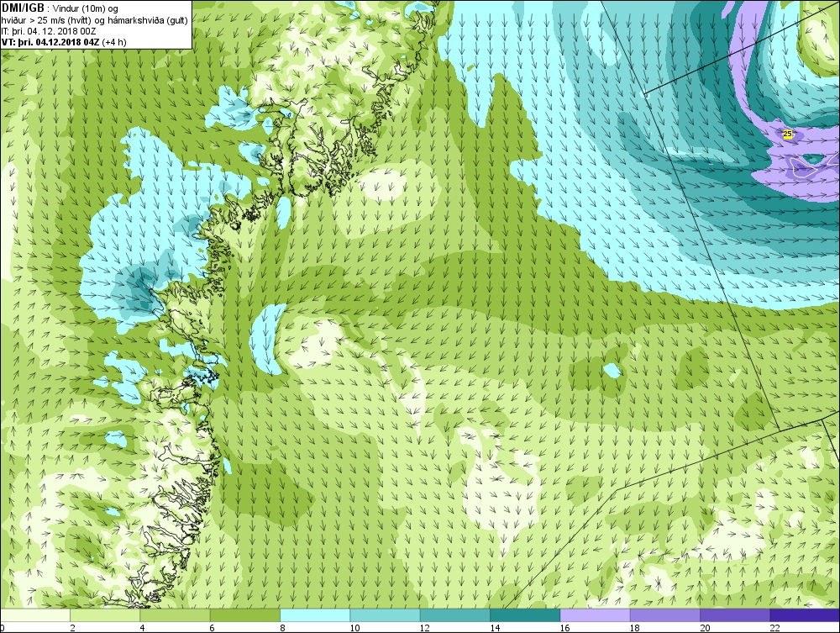Screen dimensions: 840x633
Task: Pick the medium green 4–6 m/s legend swatch
Action: [176, 615]
